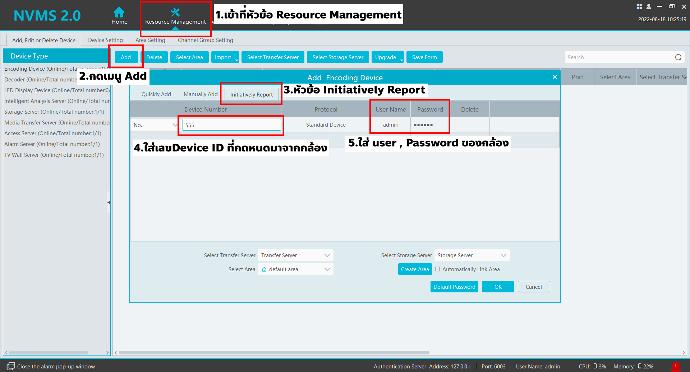This screenshot has width=690, height=372.
Task: Click the Cancel button
Action: click(x=534, y=287)
